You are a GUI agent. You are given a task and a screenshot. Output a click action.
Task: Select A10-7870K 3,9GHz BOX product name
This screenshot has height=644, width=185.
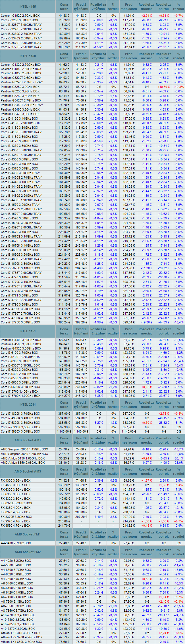[x=18, y=629]
